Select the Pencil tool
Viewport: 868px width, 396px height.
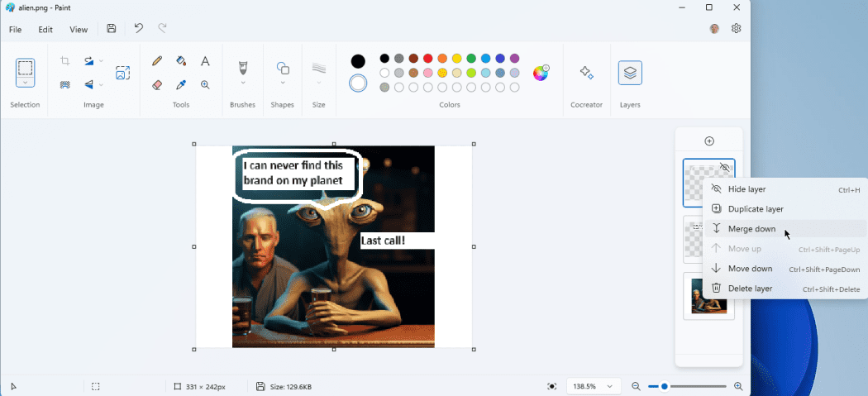(157, 61)
